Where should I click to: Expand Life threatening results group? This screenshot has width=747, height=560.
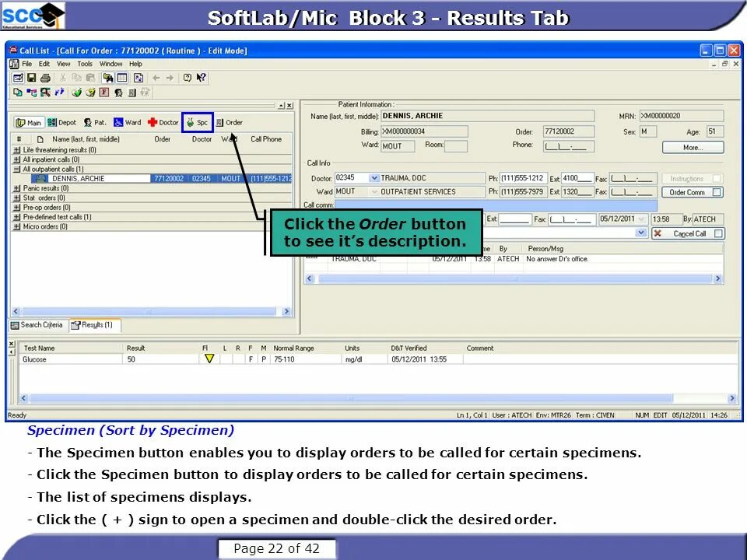[x=17, y=150]
